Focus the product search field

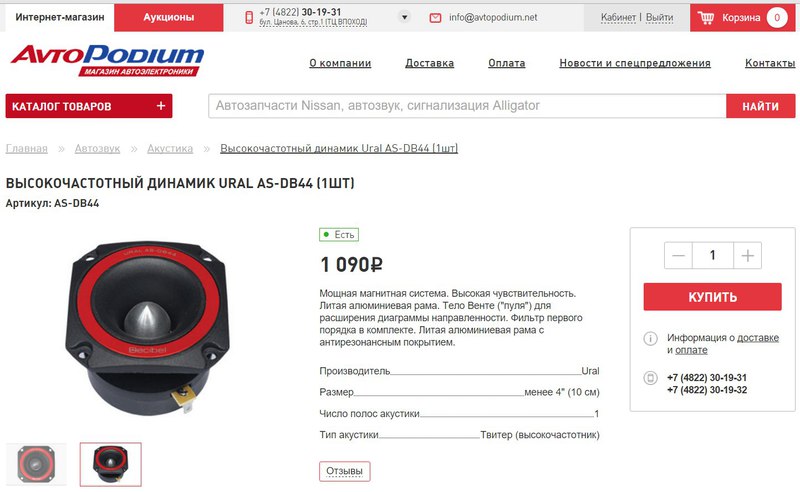click(x=467, y=106)
